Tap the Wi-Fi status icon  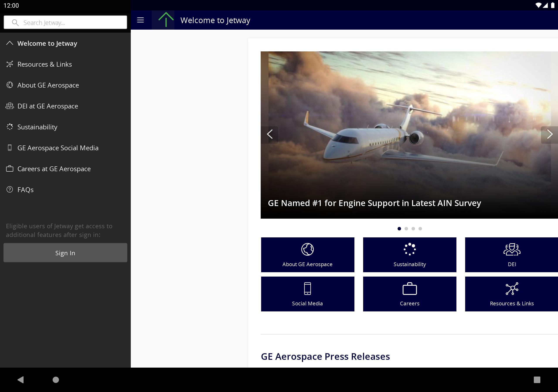[x=538, y=5]
